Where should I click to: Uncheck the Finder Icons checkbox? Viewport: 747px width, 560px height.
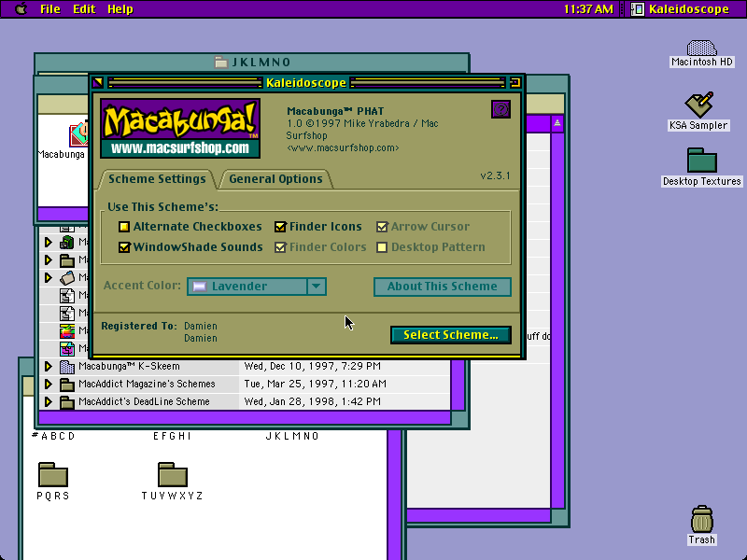point(280,227)
